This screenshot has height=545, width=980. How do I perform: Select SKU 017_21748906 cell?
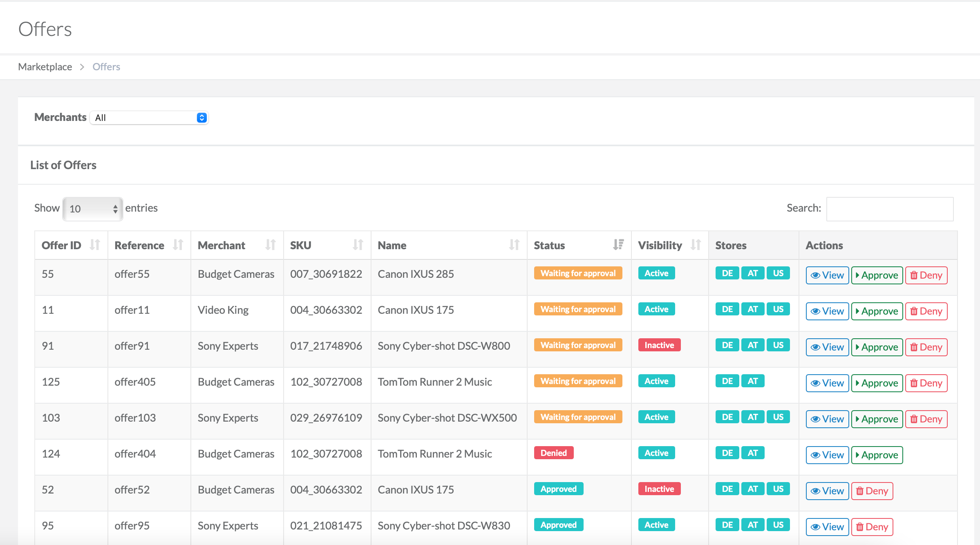pyautogui.click(x=327, y=349)
